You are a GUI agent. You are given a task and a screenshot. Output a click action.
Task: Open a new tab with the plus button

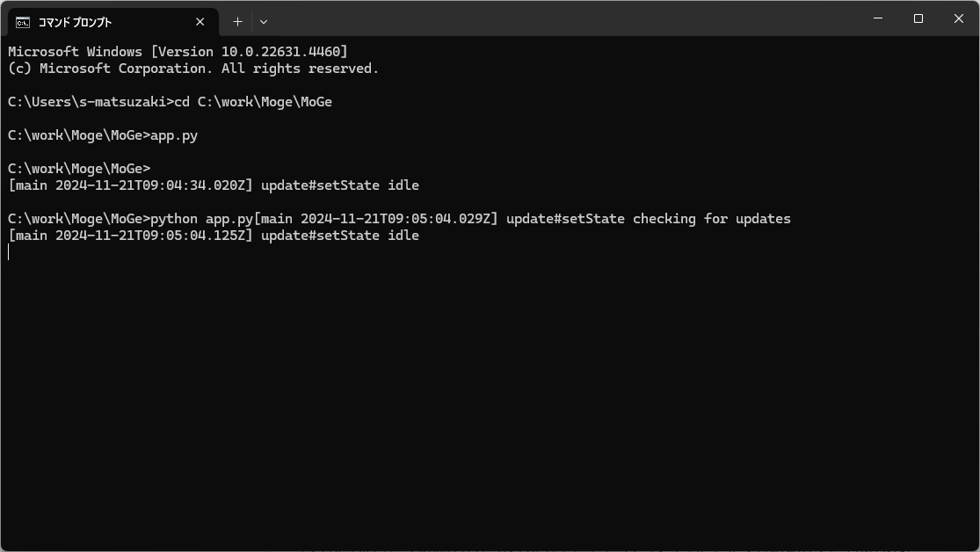tap(237, 22)
